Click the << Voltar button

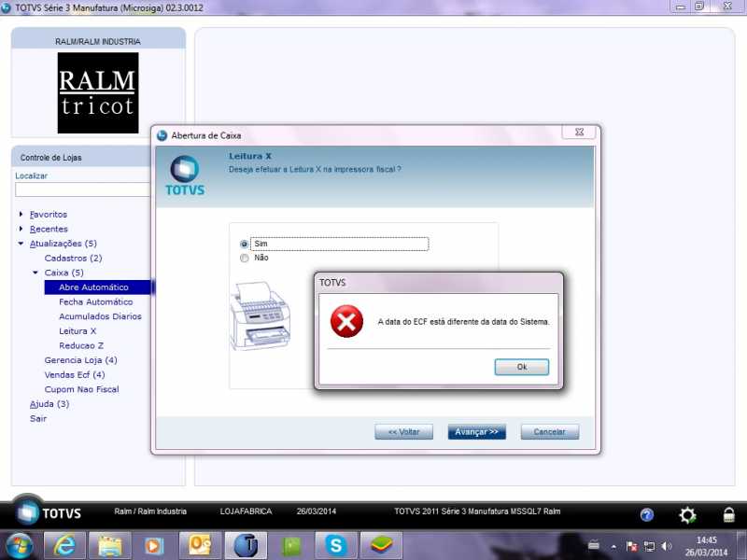coord(403,432)
